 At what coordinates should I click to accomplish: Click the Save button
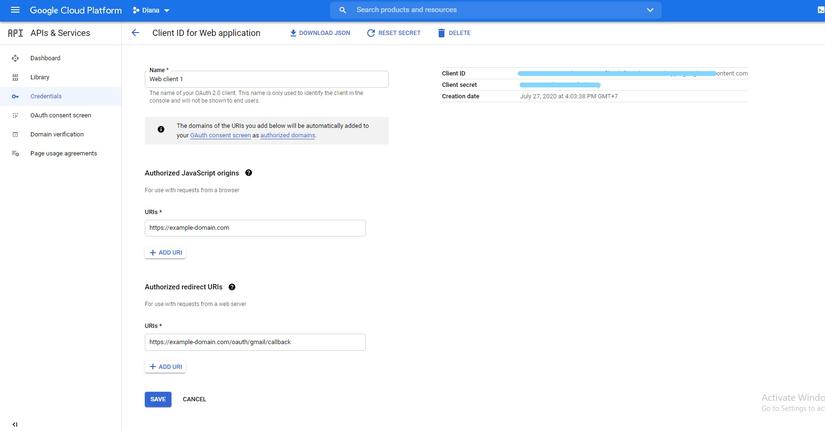(158, 399)
